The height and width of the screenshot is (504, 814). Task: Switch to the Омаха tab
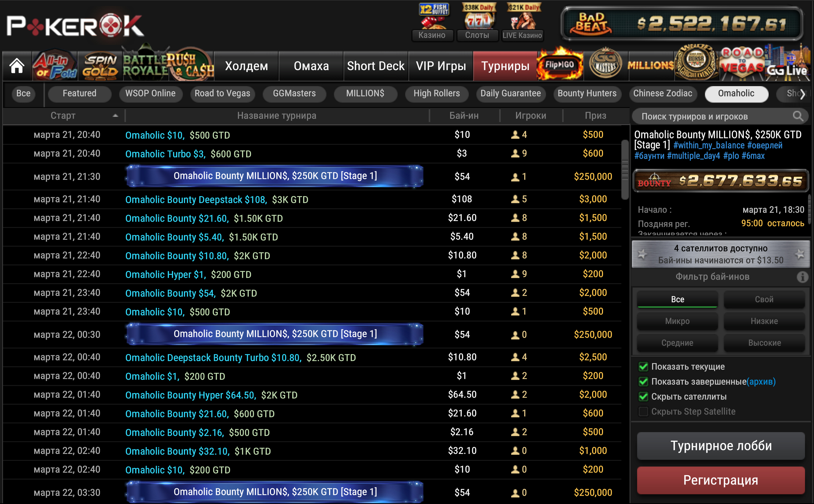pyautogui.click(x=311, y=66)
